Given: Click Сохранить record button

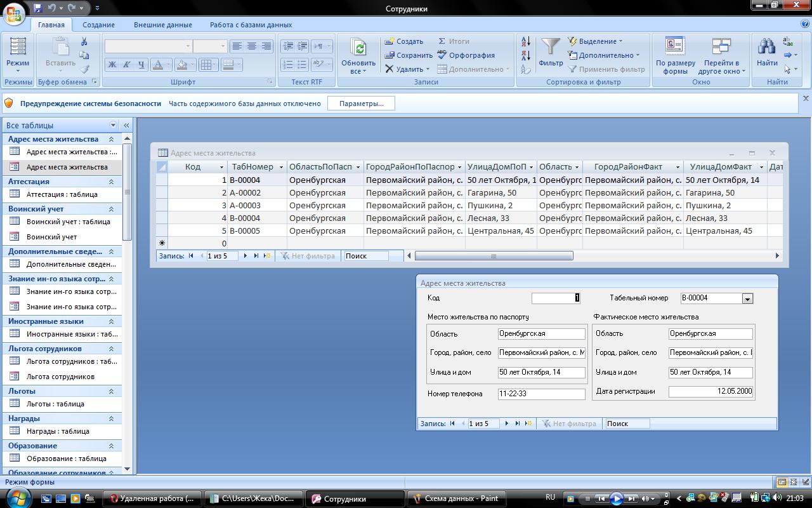Looking at the screenshot, I should click(x=409, y=55).
